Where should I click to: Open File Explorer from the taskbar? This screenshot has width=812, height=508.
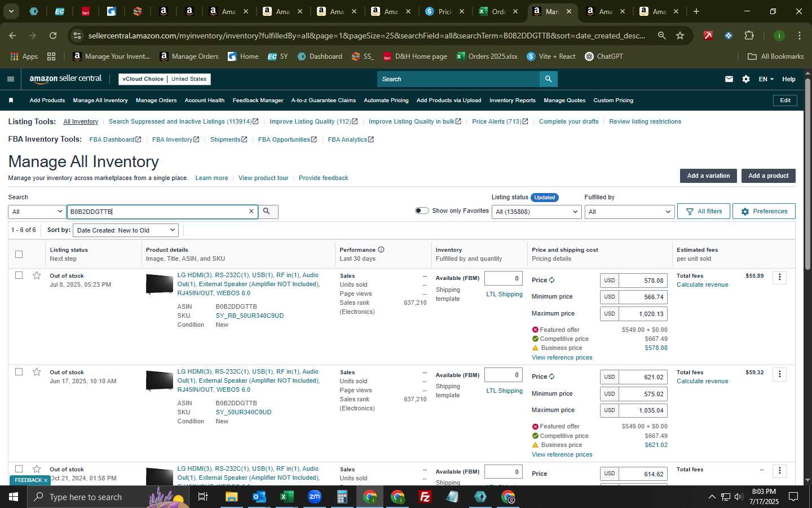tap(232, 497)
